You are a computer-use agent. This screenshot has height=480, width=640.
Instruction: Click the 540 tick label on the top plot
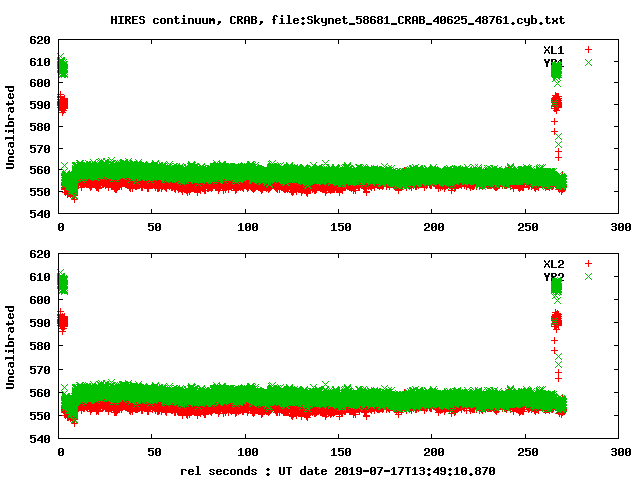[x=40, y=214]
